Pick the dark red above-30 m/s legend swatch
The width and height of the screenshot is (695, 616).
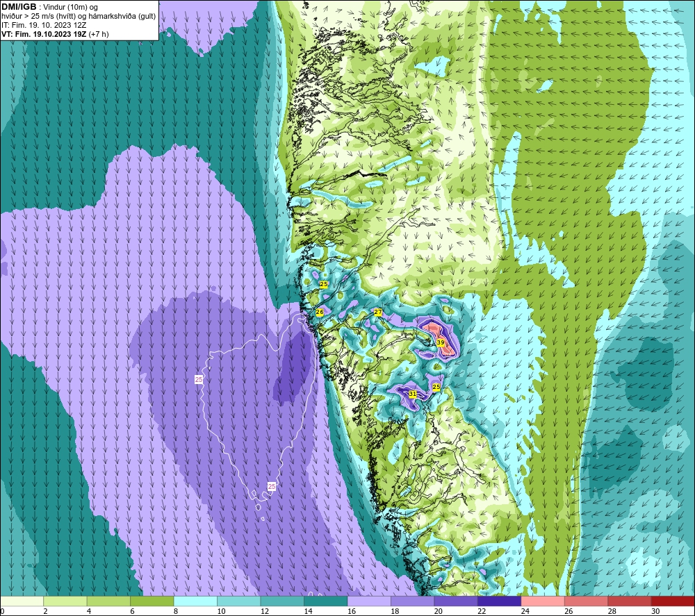point(673,601)
